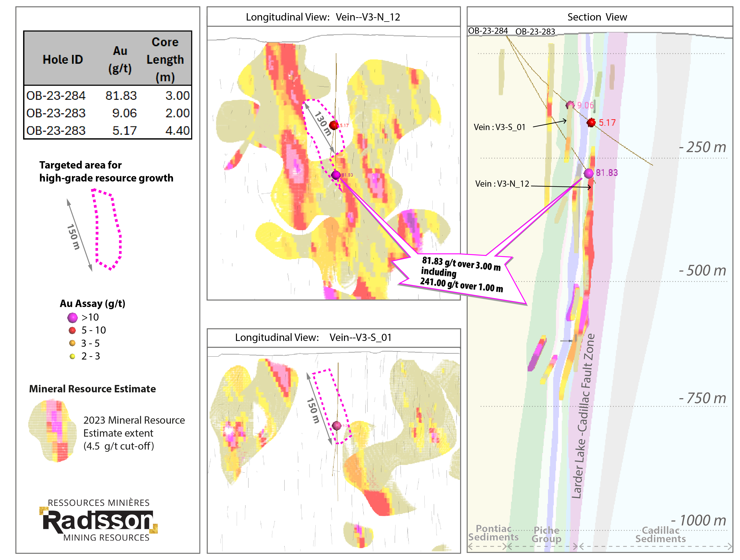The height and width of the screenshot is (560, 740).
Task: Click the Larder Lake-Cadillac Fault Zone label
Action: click(x=583, y=417)
